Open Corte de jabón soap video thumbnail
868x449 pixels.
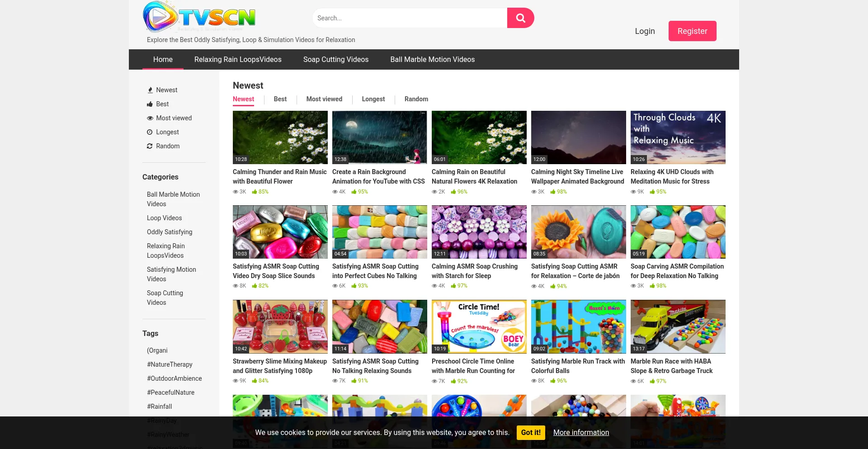(x=579, y=232)
